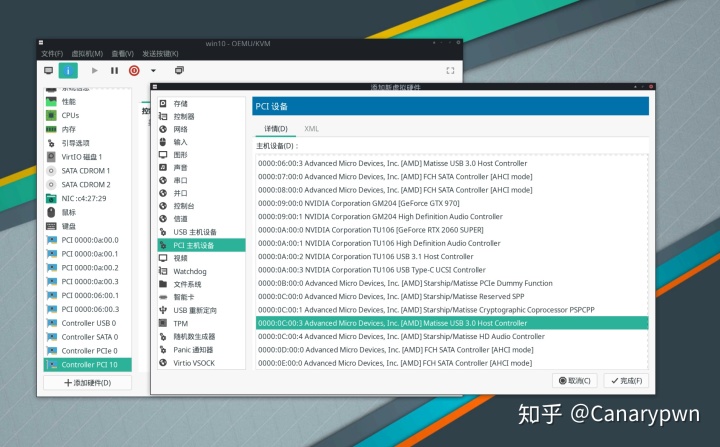Open 性能 performance in win10 sidebar
720x447 pixels.
(87, 102)
